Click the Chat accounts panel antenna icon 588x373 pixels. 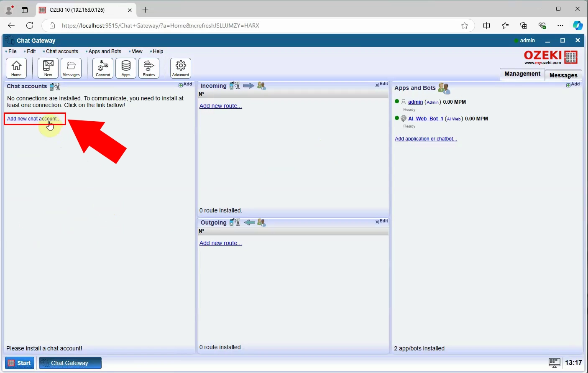click(55, 86)
